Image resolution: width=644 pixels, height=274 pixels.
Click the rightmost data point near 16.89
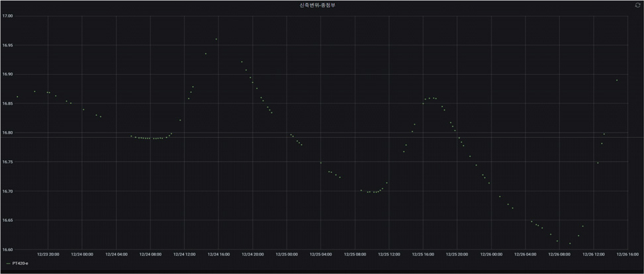tap(616, 80)
